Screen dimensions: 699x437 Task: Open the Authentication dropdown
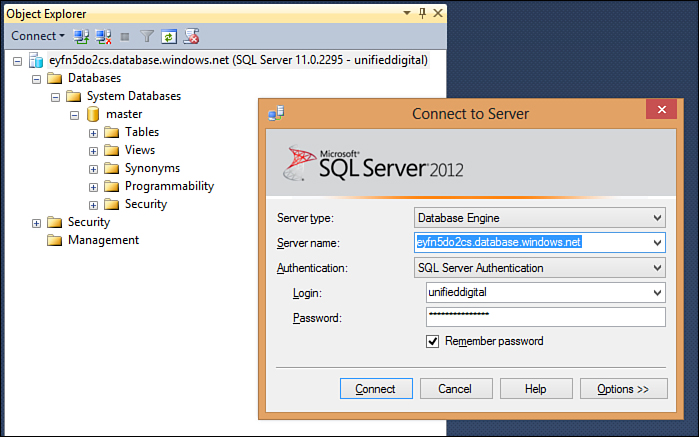(x=657, y=267)
